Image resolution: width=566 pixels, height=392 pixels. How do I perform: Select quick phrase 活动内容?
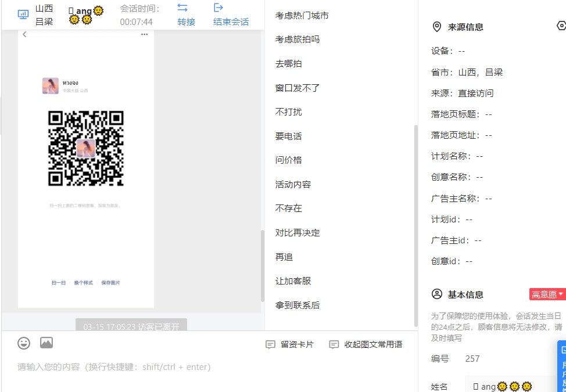[293, 184]
